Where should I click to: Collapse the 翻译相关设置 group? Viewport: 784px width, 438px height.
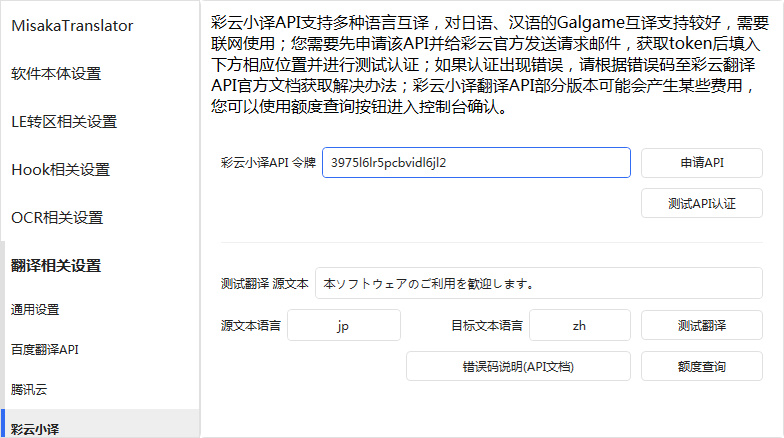[56, 266]
